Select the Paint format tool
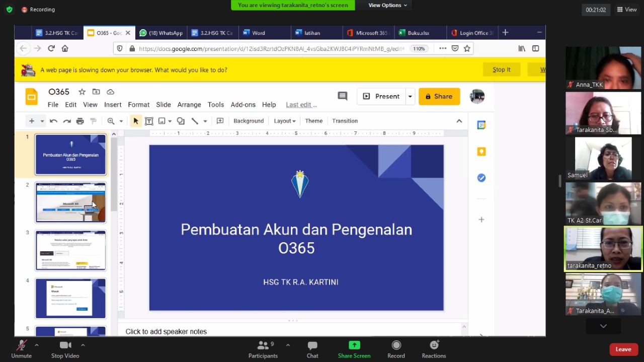Image resolution: width=644 pixels, height=362 pixels. [93, 121]
